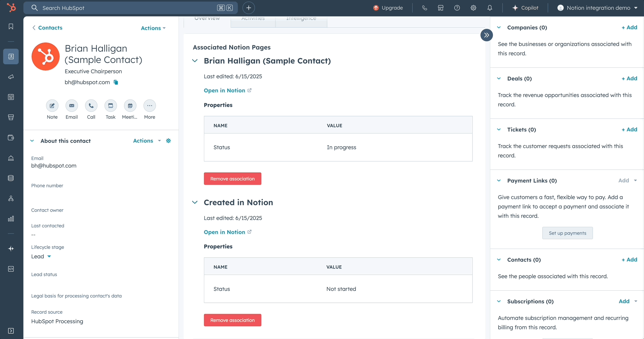This screenshot has height=339, width=644.
Task: Open the Subscriptions Add dropdown
Action: [x=628, y=301]
